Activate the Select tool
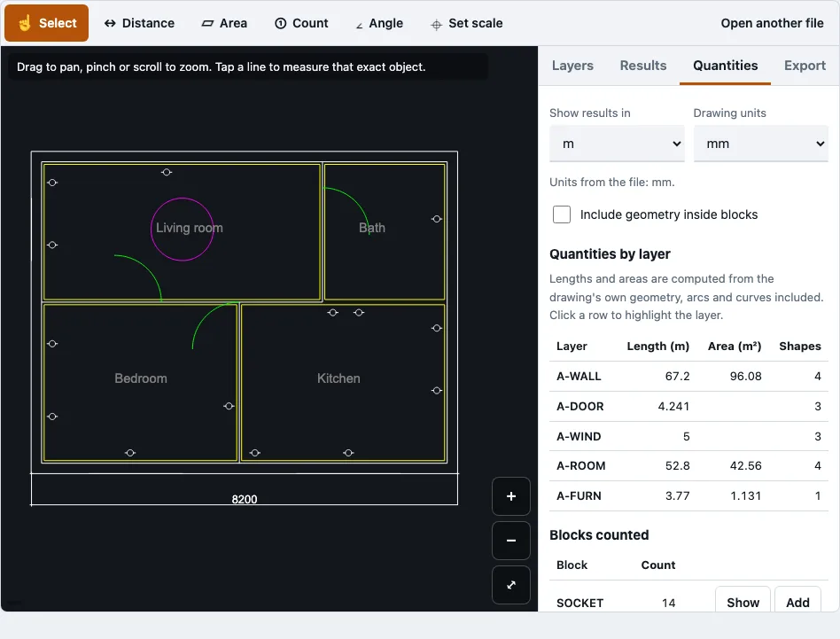The width and height of the screenshot is (840, 639). click(47, 23)
